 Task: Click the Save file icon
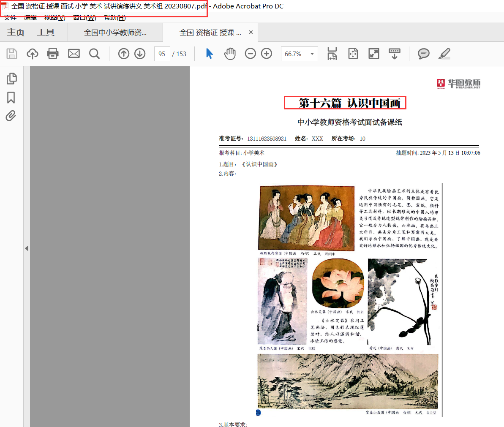click(12, 54)
